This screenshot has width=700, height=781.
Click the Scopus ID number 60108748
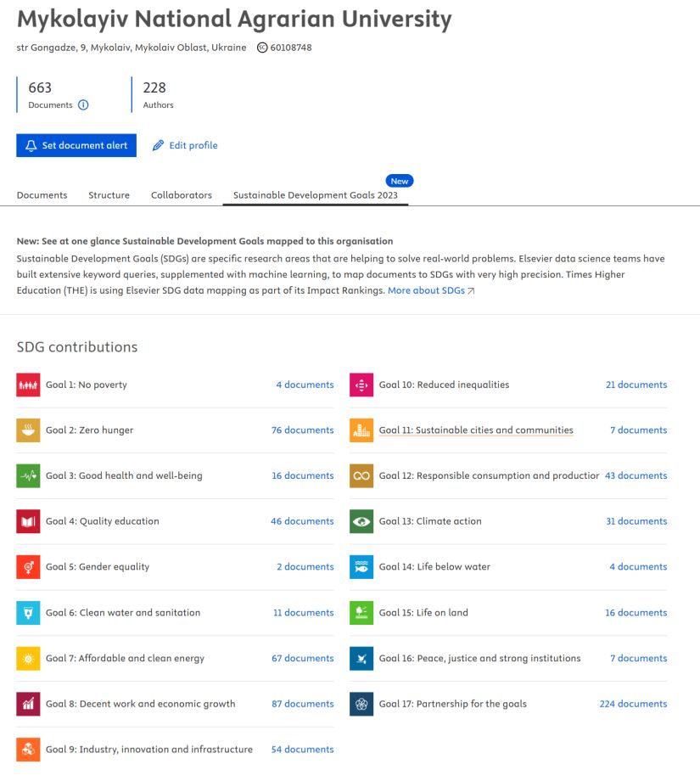(291, 48)
